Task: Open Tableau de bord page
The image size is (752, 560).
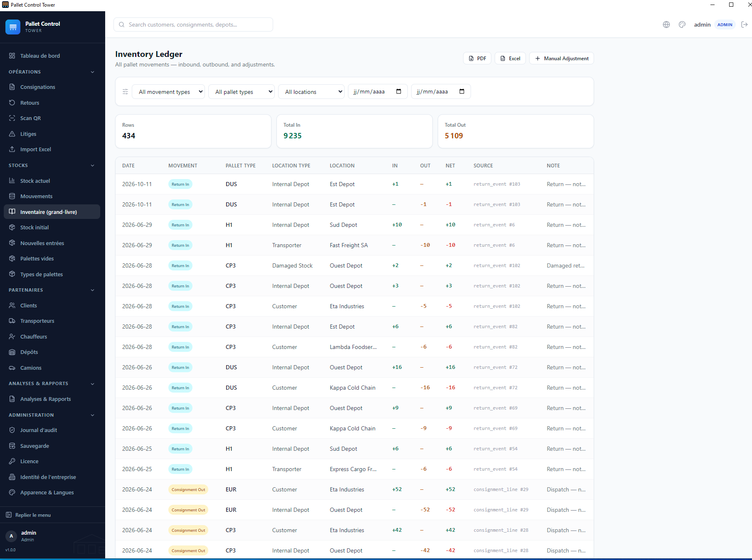Action: pyautogui.click(x=52, y=56)
